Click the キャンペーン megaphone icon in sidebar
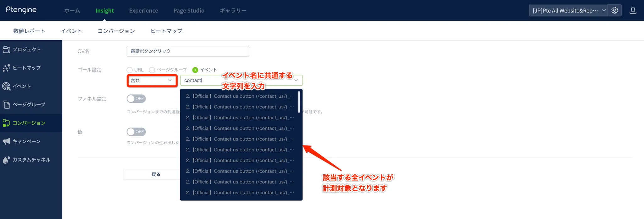The width and height of the screenshot is (644, 219). coord(6,141)
